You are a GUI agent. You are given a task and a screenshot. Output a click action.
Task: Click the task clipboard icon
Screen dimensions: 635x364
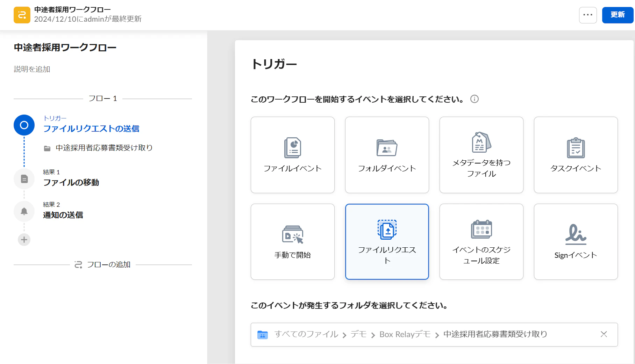[576, 148]
